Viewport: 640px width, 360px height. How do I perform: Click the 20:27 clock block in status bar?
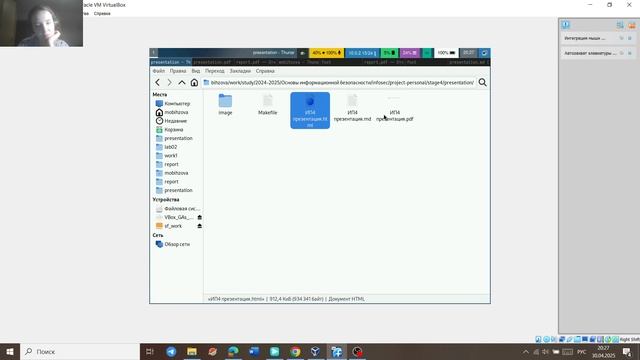(x=469, y=53)
